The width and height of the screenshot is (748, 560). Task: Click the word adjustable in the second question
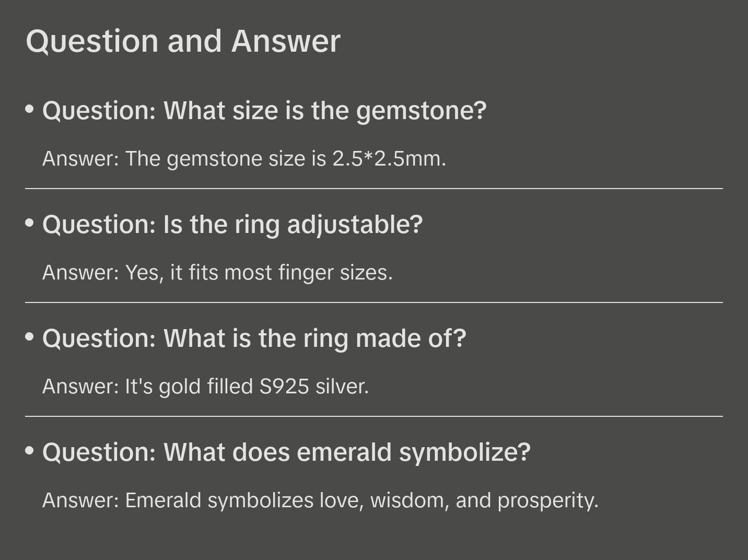coord(355,225)
